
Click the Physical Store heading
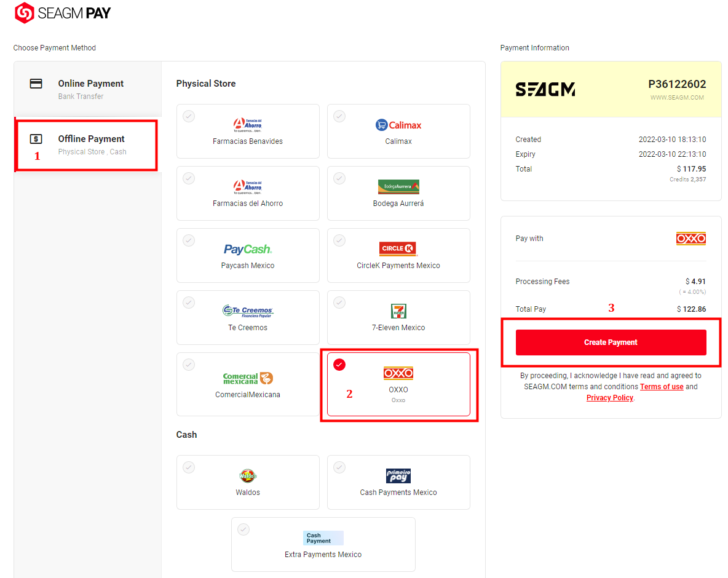tap(206, 84)
